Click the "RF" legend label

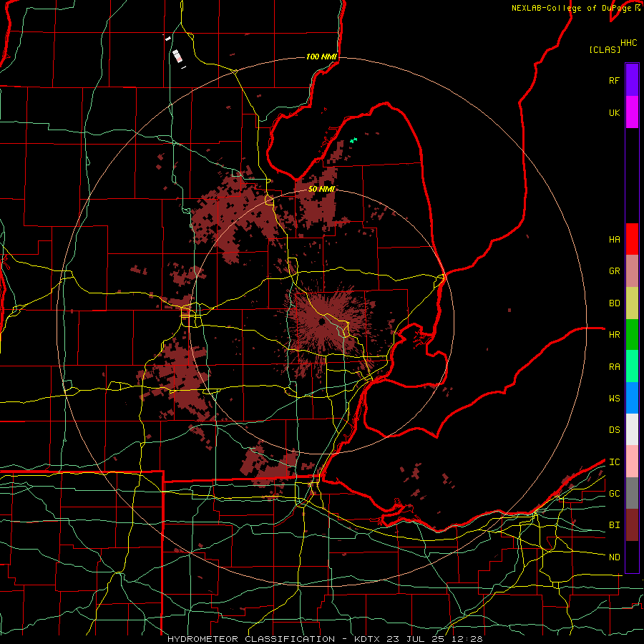[x=614, y=80]
